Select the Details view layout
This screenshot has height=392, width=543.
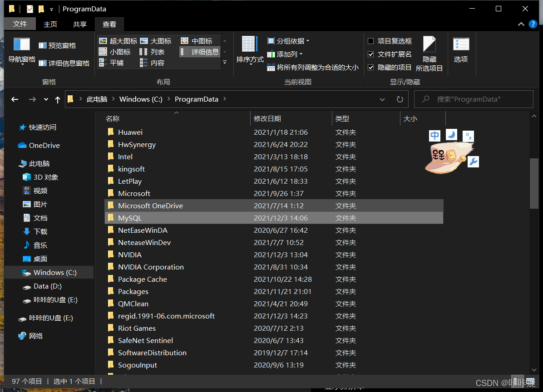[200, 52]
